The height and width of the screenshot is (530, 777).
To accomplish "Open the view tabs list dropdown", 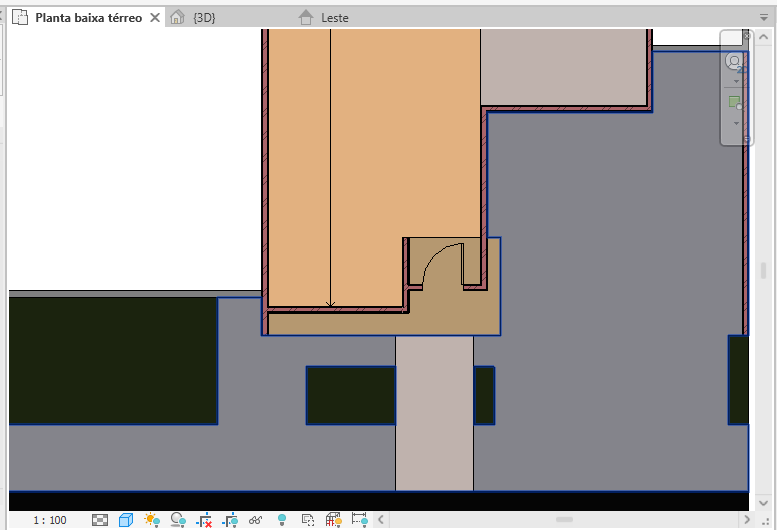I will click(x=764, y=17).
